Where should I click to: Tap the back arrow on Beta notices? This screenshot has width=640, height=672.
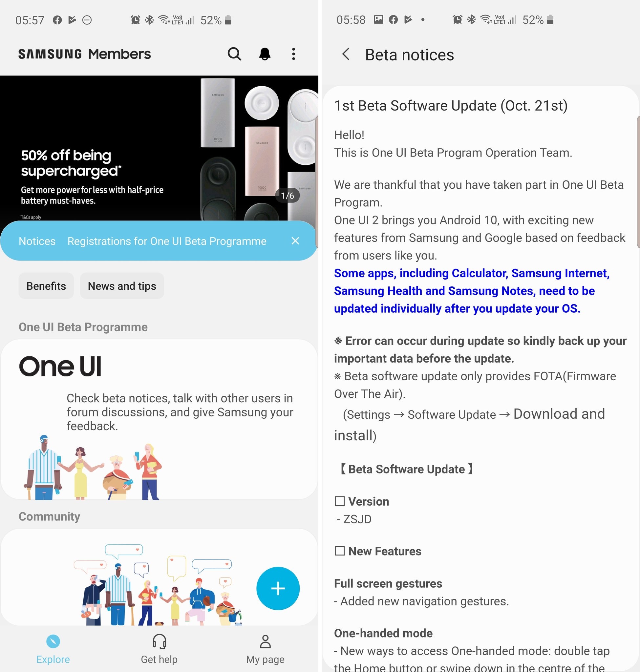(347, 54)
